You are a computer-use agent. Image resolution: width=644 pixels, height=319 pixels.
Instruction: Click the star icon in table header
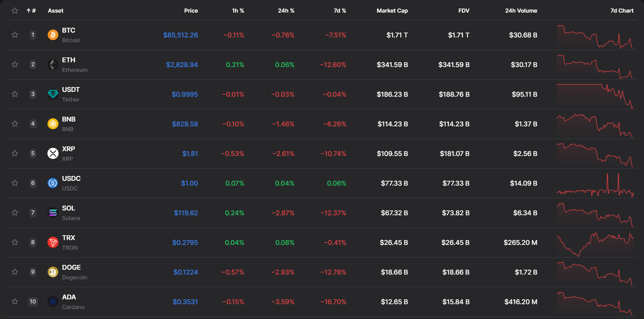coord(15,11)
